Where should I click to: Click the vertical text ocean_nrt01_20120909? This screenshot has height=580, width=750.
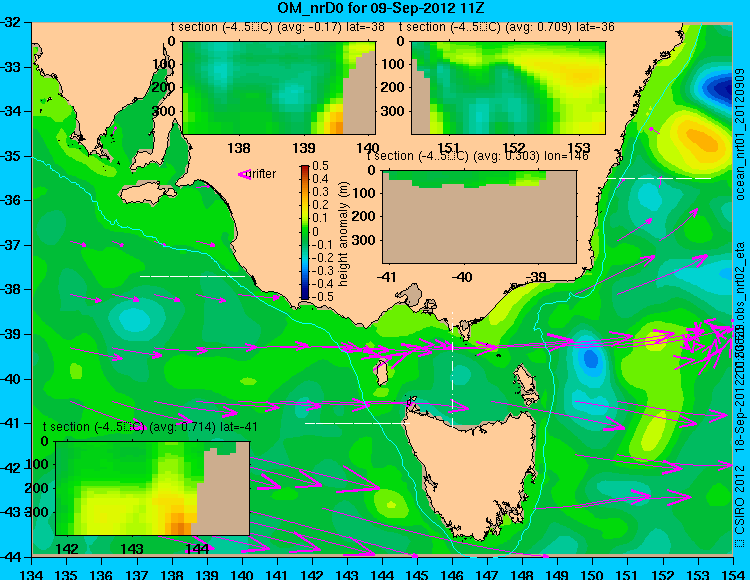coord(740,134)
